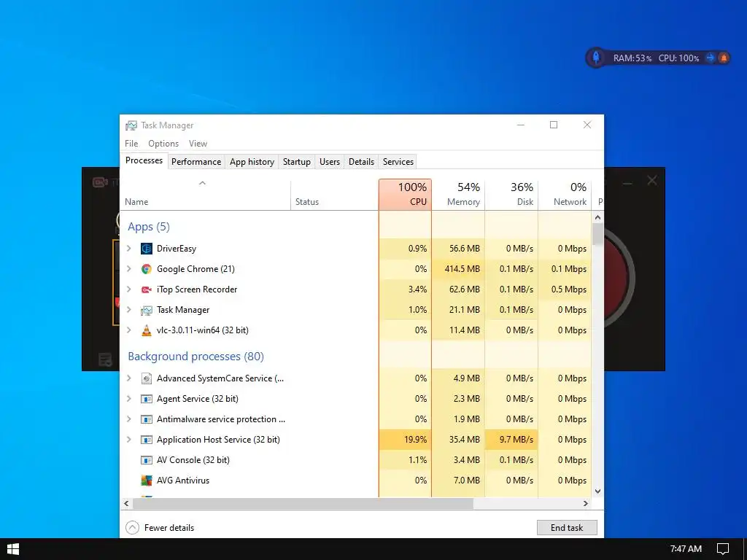Switch to the Details tab
Screen dimensions: 747x560
pos(362,162)
